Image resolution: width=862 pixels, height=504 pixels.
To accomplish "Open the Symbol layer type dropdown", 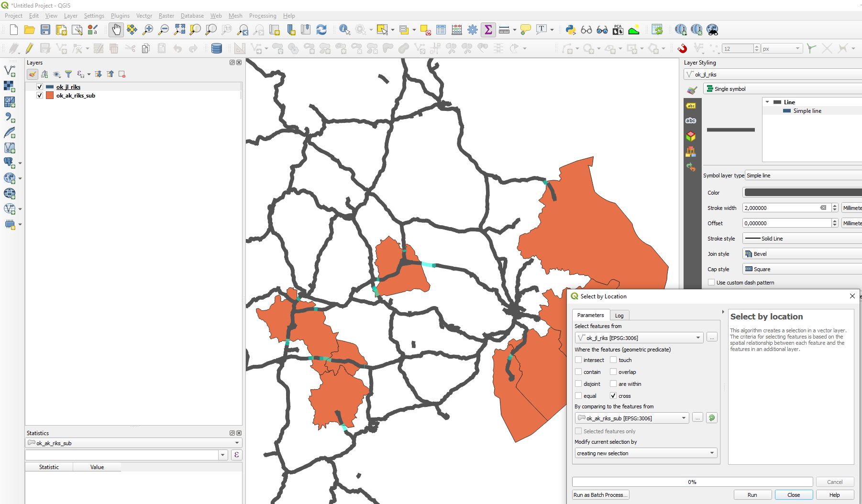I will coord(804,175).
